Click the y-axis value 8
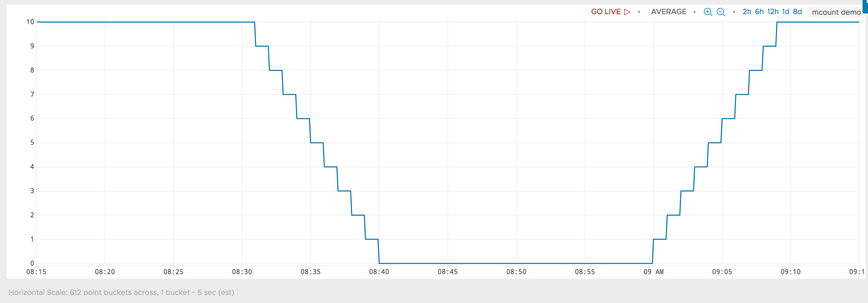868x303 pixels. point(32,70)
